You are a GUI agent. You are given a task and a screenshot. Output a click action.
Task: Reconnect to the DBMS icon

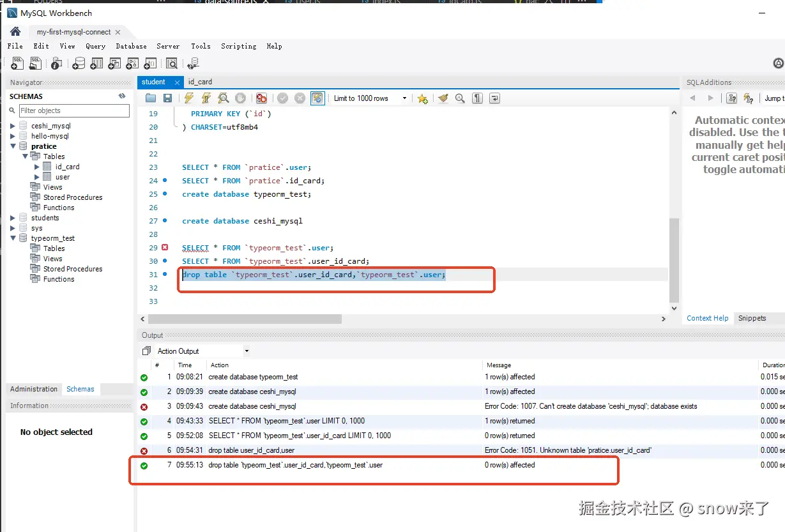(x=193, y=63)
